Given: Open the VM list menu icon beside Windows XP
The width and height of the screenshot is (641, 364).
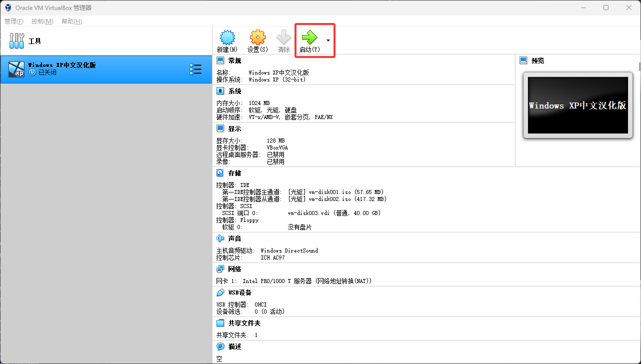Looking at the screenshot, I should click(195, 69).
